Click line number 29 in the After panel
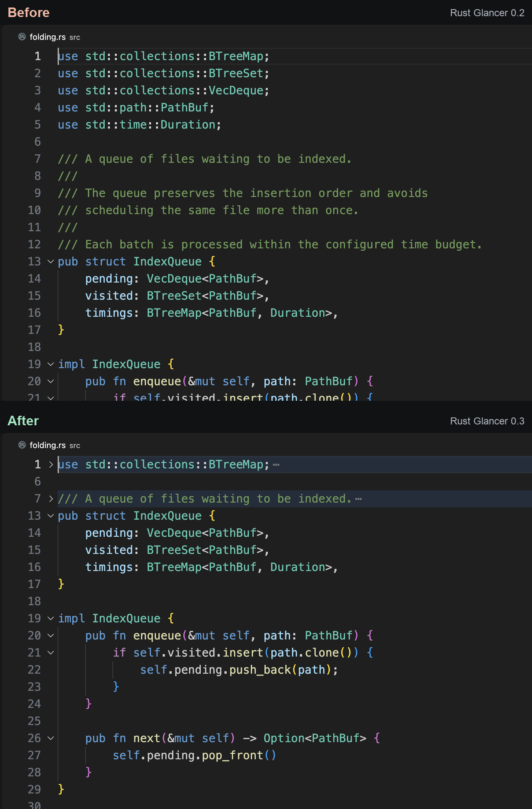 [x=34, y=789]
